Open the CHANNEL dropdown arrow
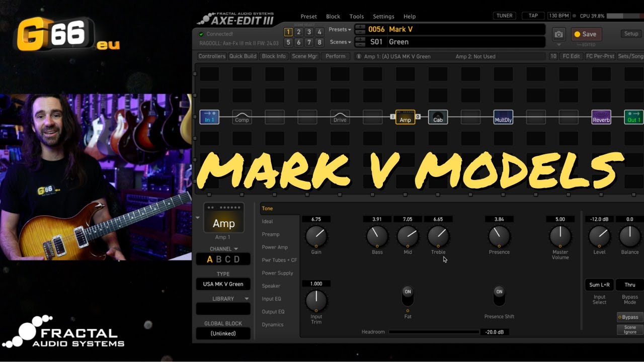Image resolution: width=644 pixels, height=362 pixels. tap(236, 249)
